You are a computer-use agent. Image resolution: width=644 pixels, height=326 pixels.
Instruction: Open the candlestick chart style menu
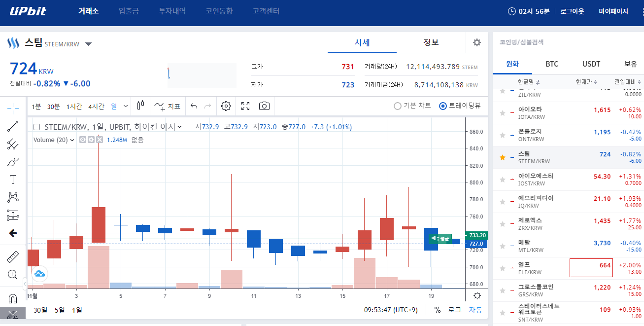[x=140, y=106]
